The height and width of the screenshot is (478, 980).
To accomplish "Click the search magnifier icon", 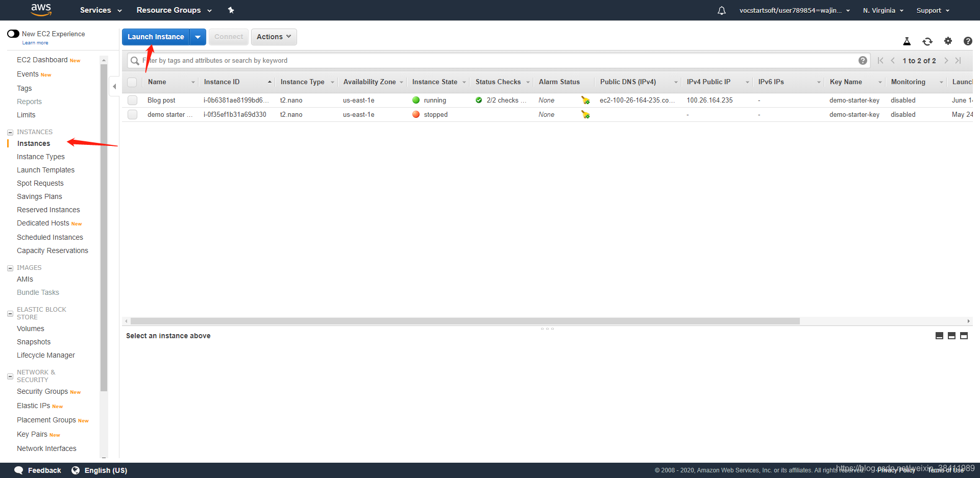I will pyautogui.click(x=135, y=61).
